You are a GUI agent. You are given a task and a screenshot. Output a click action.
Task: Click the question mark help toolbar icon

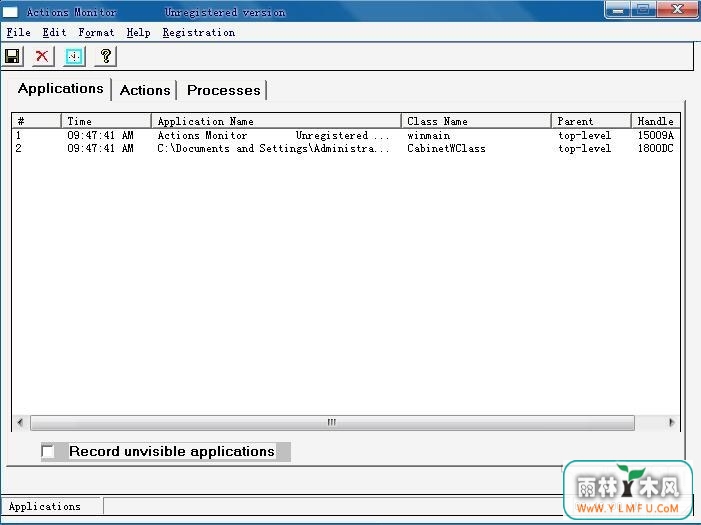tap(106, 56)
